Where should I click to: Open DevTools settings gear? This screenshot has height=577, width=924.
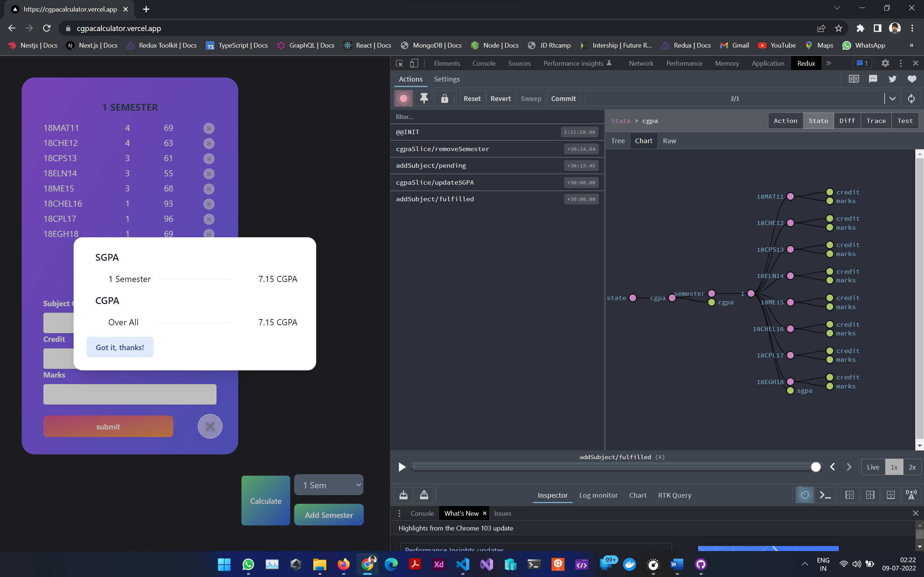(885, 63)
